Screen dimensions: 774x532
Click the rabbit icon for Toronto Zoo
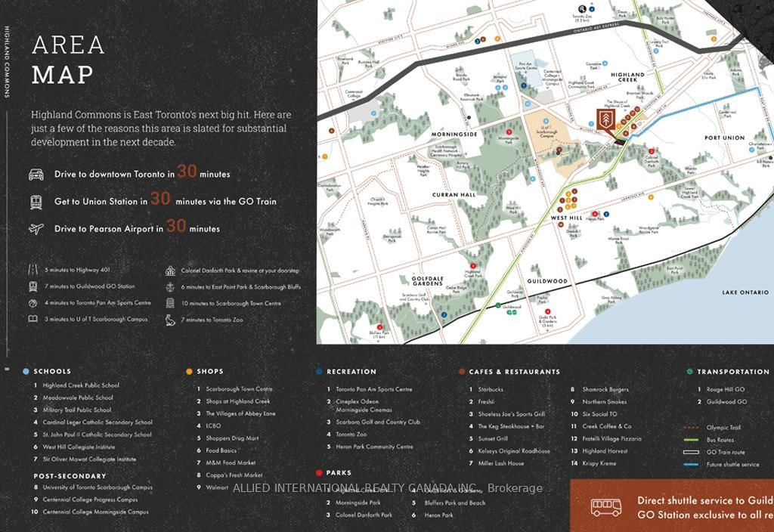tap(170, 320)
